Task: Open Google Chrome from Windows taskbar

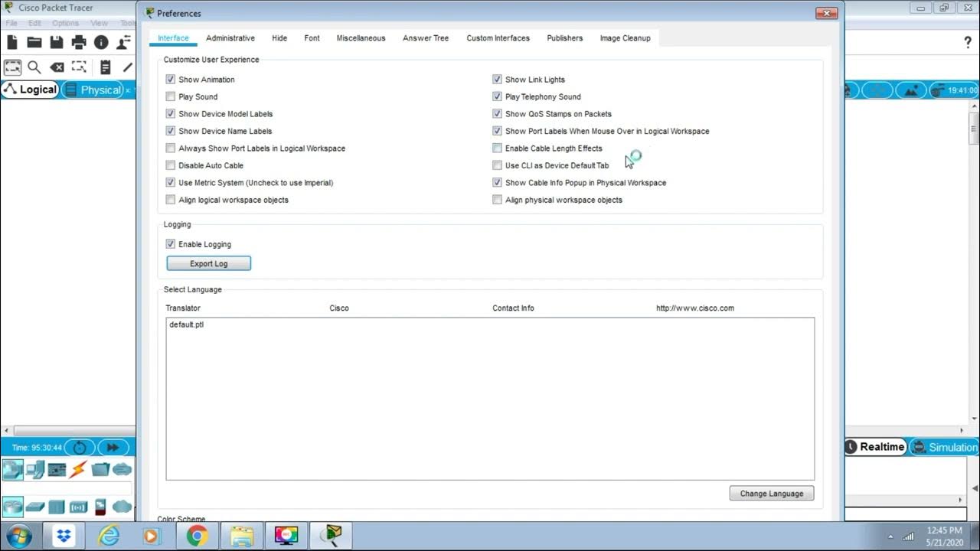Action: pyautogui.click(x=197, y=536)
